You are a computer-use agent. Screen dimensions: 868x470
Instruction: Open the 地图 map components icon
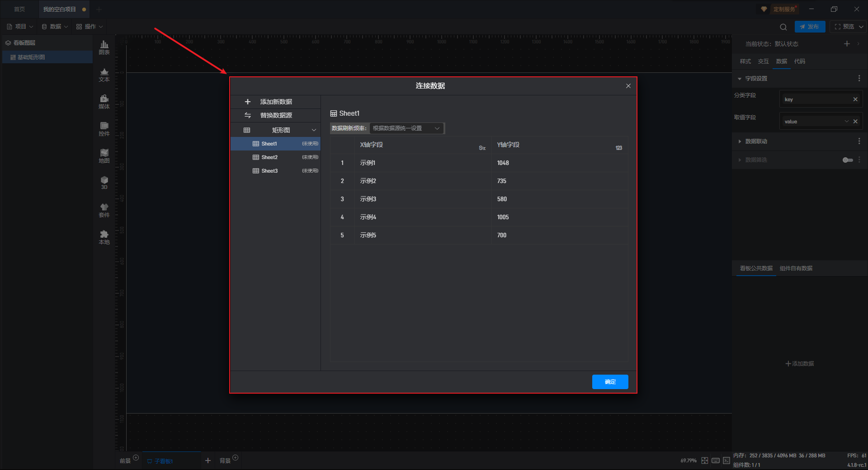pyautogui.click(x=104, y=156)
